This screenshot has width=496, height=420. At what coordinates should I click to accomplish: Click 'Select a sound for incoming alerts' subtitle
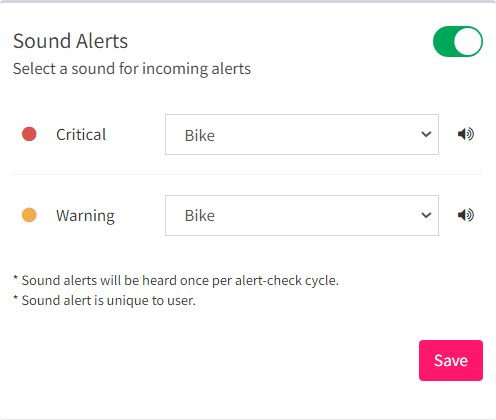coord(132,69)
